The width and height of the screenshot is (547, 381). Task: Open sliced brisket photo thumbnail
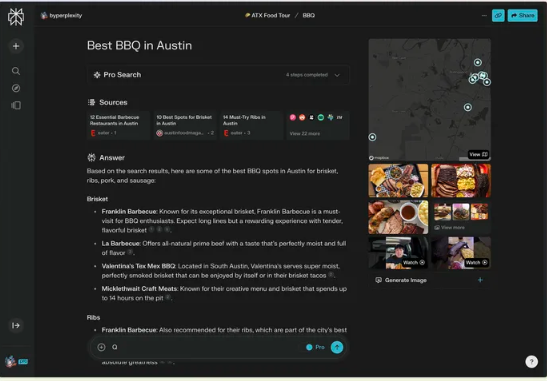(x=461, y=181)
